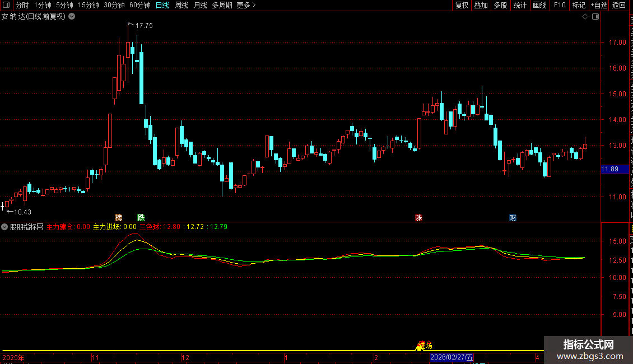Viewport: 633px width, 364px height.
Task: Switch to 月线 monthly chart
Action: (x=200, y=5)
